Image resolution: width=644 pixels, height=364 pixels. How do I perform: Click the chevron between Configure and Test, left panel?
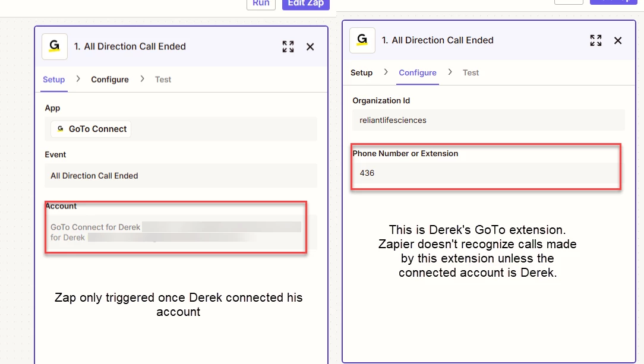coord(142,79)
